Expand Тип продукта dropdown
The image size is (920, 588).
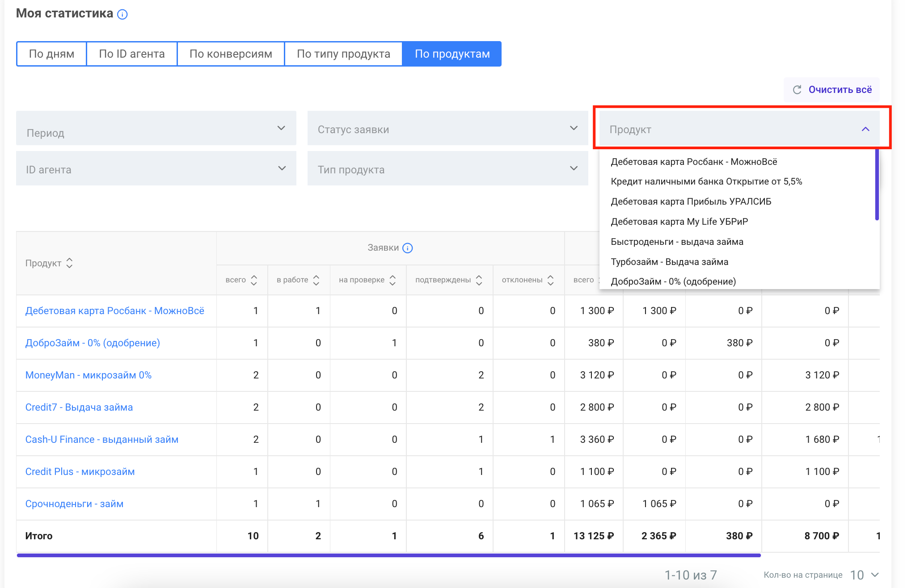447,168
